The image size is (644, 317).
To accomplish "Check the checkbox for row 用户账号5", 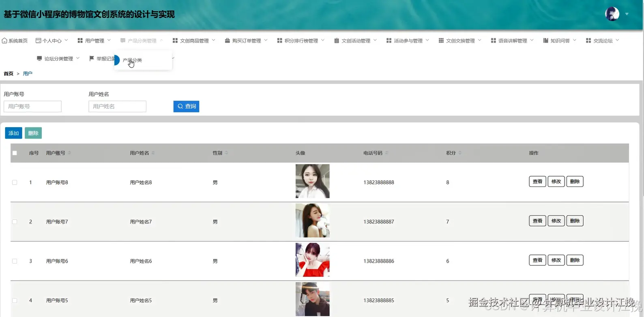I will 15,300.
